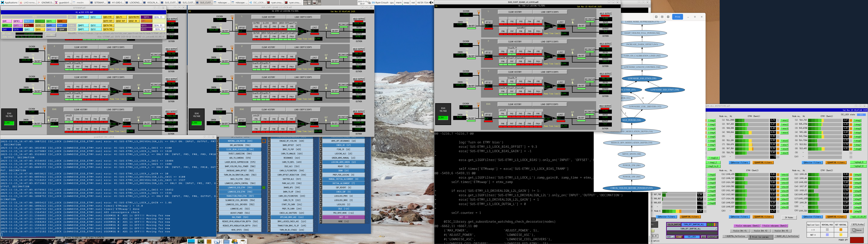Click the zoom out minus icon
Screen dimensions: 868x244
pos(668,17)
